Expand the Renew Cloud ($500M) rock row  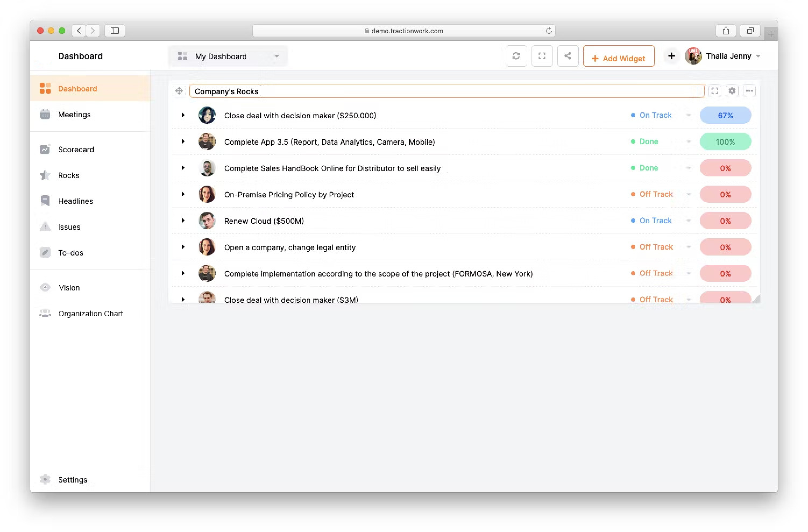[183, 221]
